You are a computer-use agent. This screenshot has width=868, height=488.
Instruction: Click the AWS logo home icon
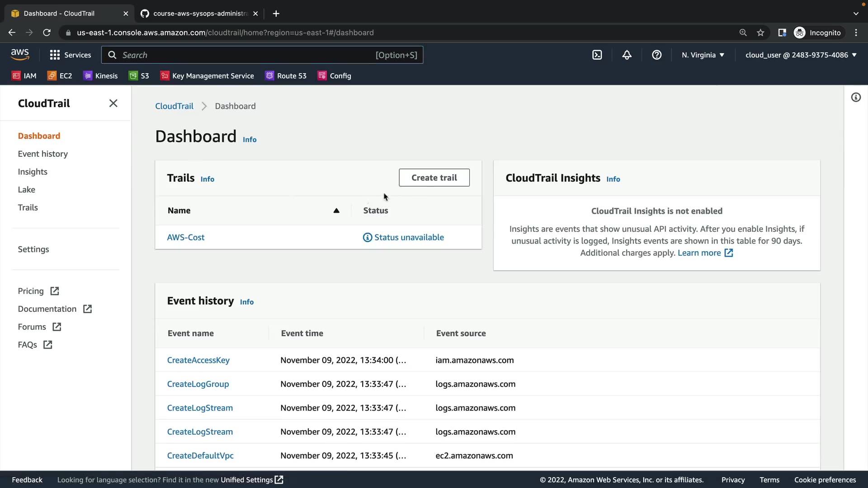20,55
